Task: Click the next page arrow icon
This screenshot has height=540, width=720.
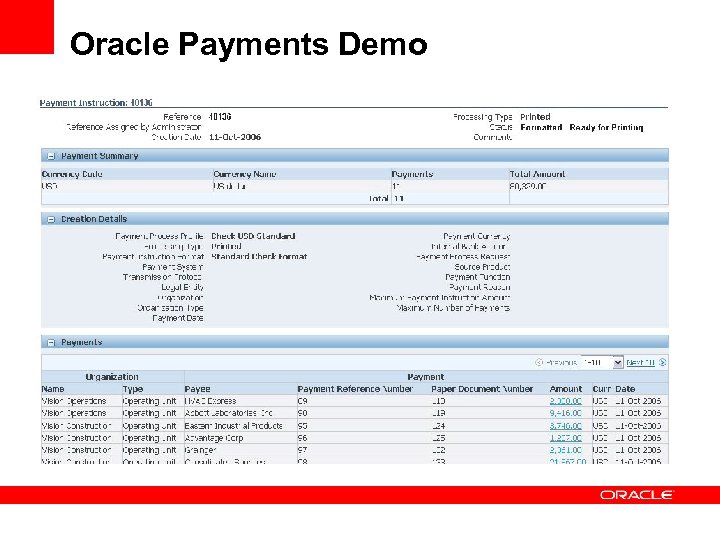Action: 662,362
